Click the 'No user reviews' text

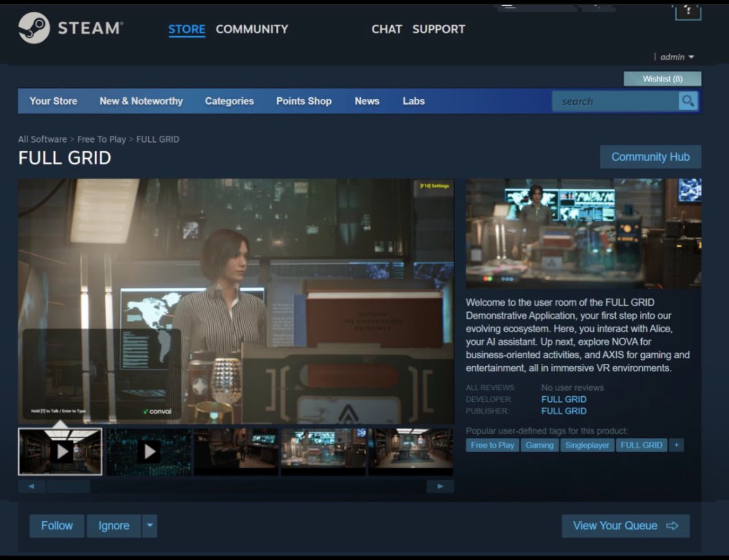point(573,387)
